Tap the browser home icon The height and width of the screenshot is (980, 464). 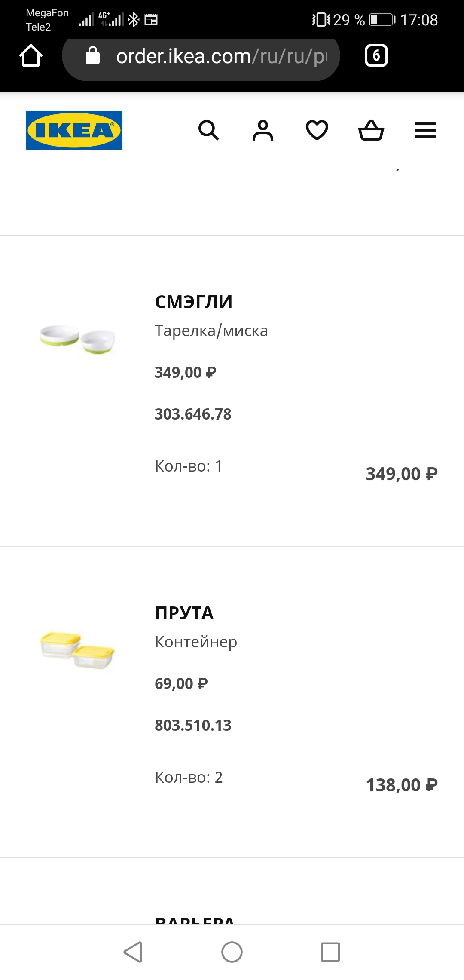(31, 56)
